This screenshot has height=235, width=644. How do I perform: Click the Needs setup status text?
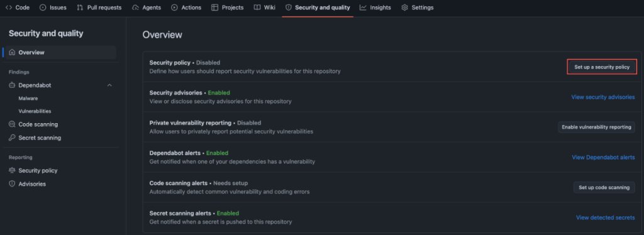[x=230, y=183]
